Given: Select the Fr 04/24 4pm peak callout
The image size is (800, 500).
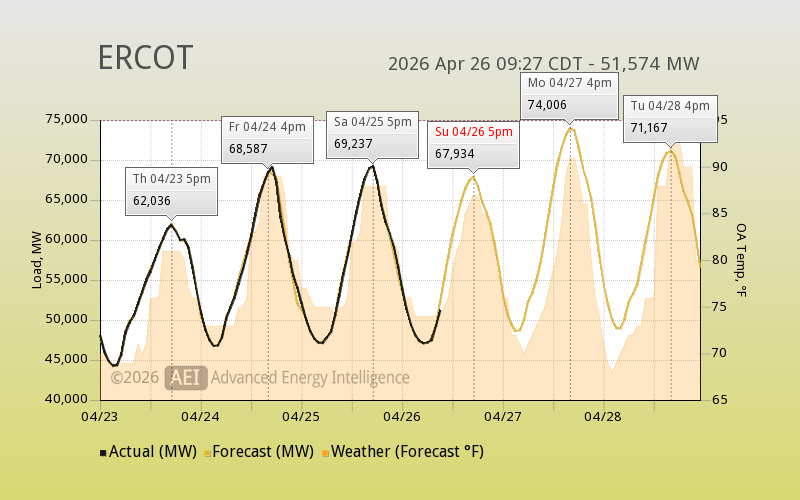Looking at the screenshot, I should coord(267,137).
